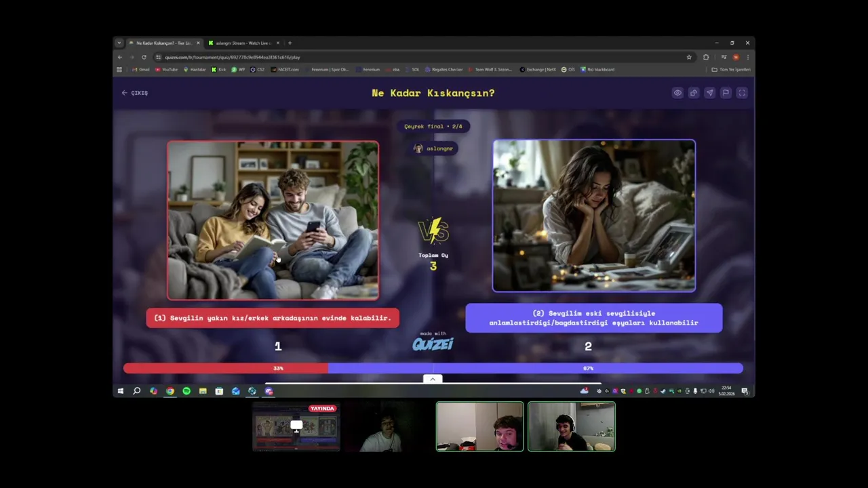Open the Chrome profile avatar

736,57
